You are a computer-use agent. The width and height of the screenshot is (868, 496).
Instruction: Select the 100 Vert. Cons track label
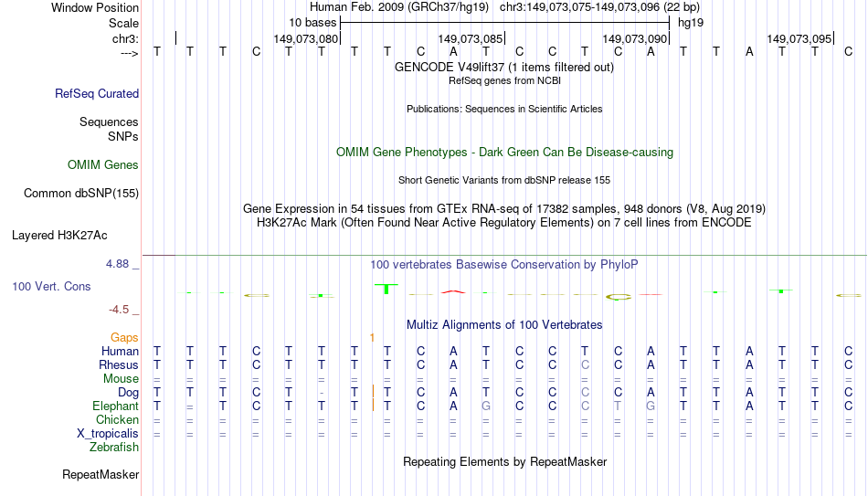(x=51, y=286)
